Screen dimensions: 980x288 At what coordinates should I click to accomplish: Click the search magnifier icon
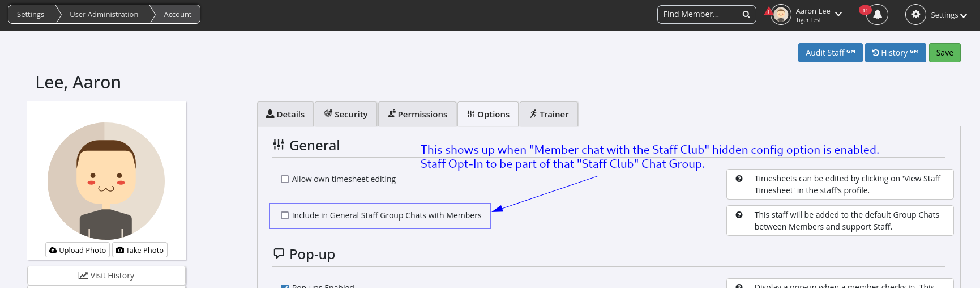(746, 15)
